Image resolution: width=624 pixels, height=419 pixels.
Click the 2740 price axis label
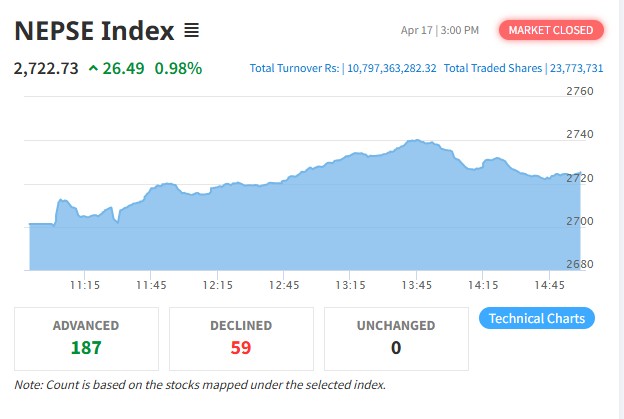tap(580, 134)
